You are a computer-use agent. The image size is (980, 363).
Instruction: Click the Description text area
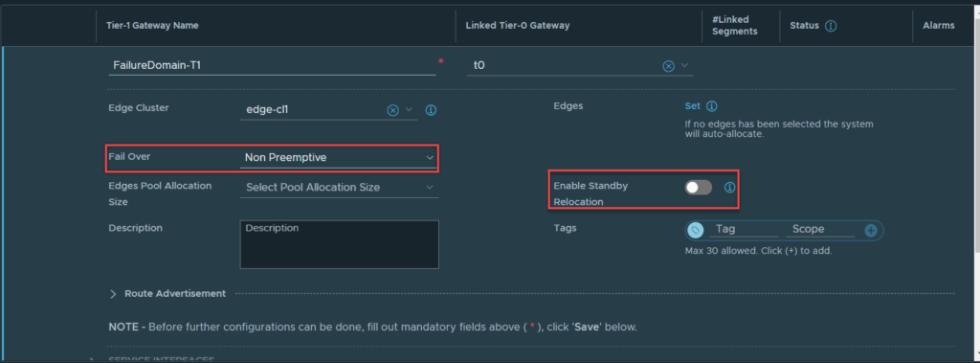pos(340,244)
